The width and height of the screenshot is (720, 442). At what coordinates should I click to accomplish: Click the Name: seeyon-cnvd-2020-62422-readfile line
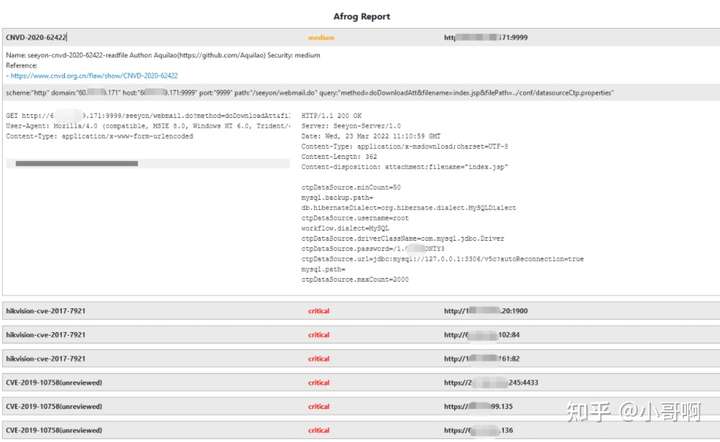[x=163, y=55]
